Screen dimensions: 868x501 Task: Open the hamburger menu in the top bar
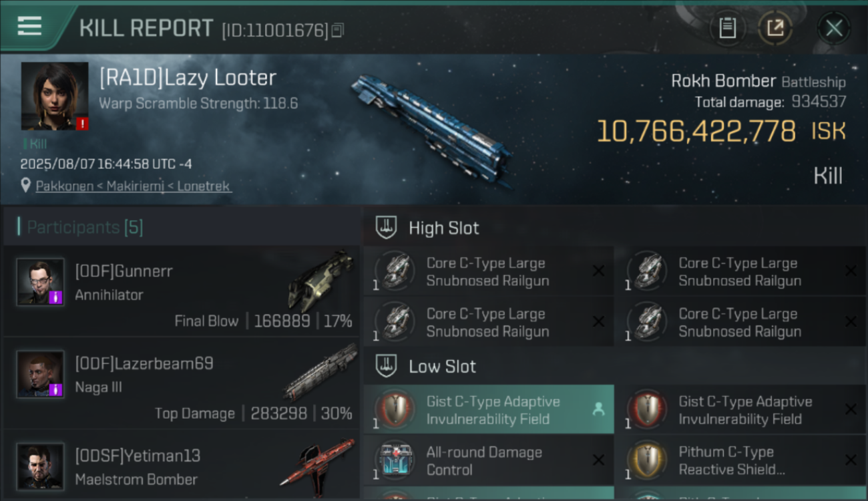(x=29, y=26)
